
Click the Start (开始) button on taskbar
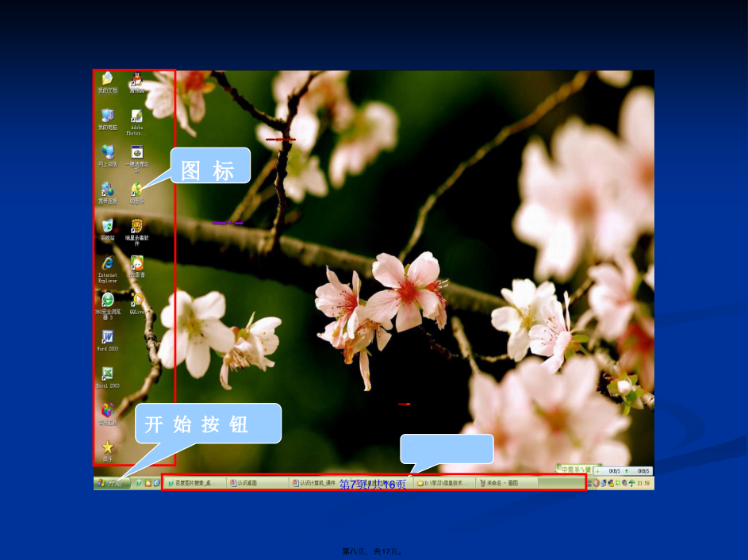(112, 483)
